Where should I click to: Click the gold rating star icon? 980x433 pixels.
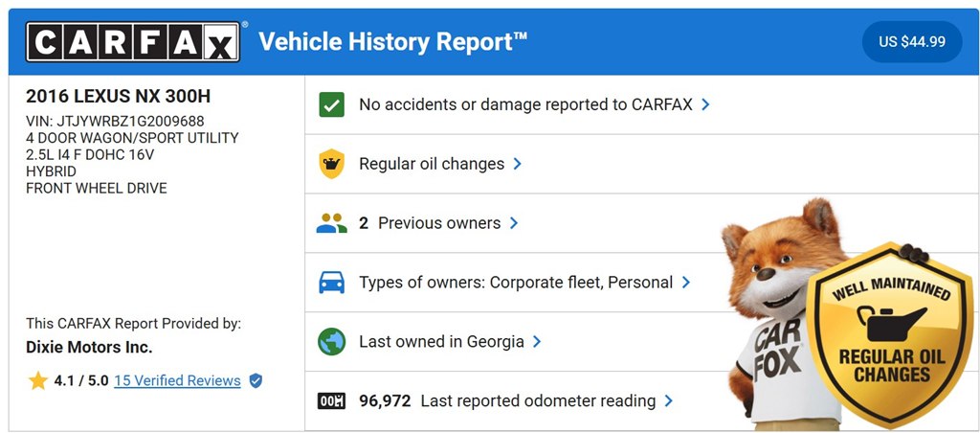pos(38,380)
